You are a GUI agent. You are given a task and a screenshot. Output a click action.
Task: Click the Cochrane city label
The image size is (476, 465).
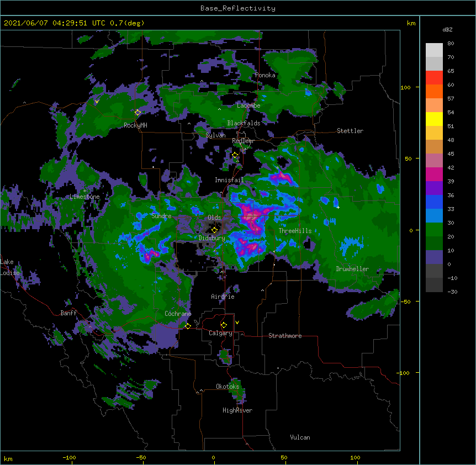tap(178, 314)
